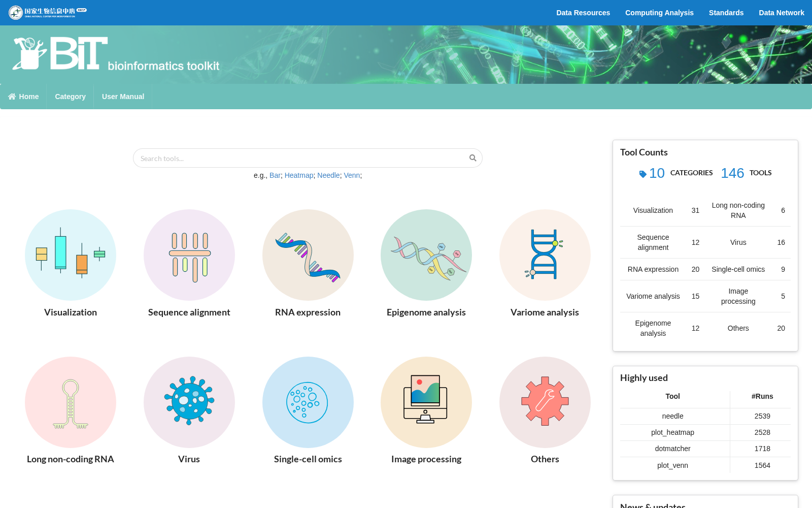Open the Epigenome analysis category icon
The image size is (812, 508).
coord(426,255)
